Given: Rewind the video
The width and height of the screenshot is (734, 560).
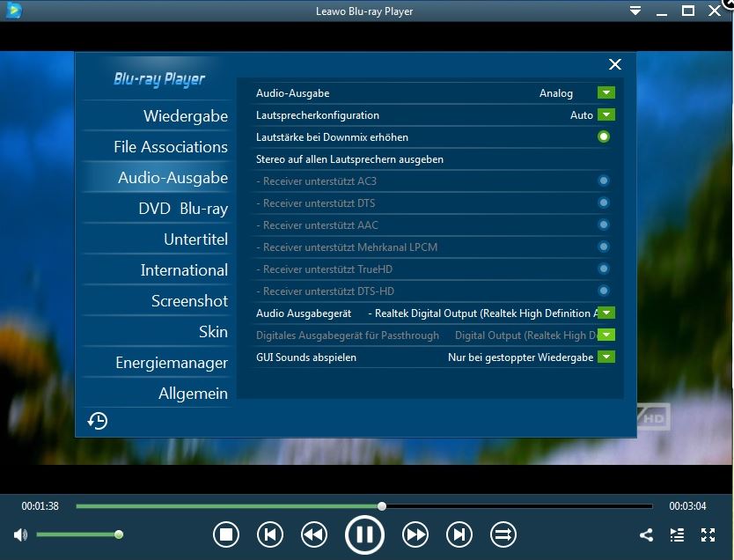Looking at the screenshot, I should pos(313,534).
